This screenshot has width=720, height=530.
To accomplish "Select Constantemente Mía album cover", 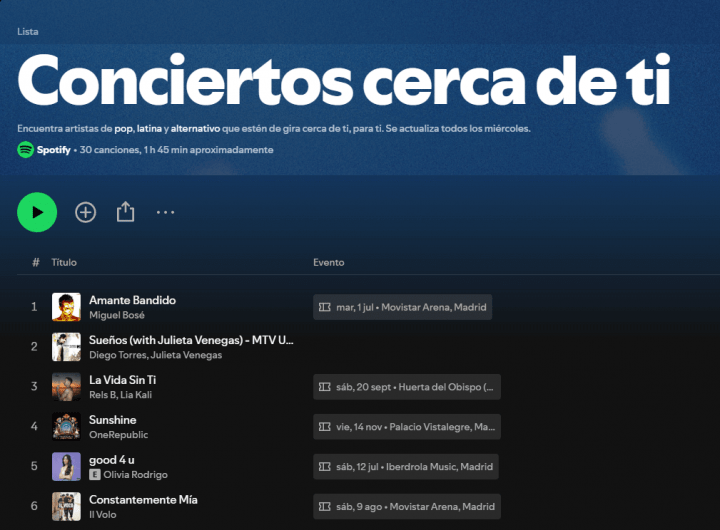I will point(66,507).
